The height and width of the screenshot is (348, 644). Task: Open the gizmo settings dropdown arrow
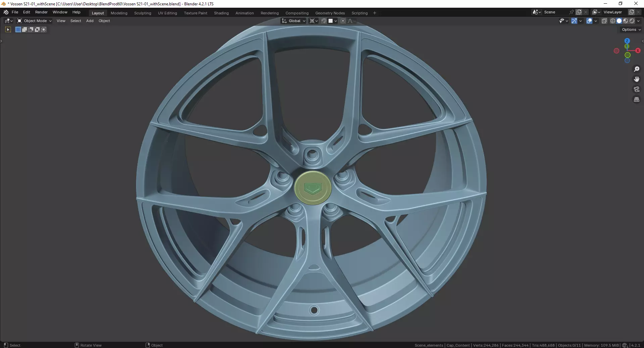[x=581, y=21]
